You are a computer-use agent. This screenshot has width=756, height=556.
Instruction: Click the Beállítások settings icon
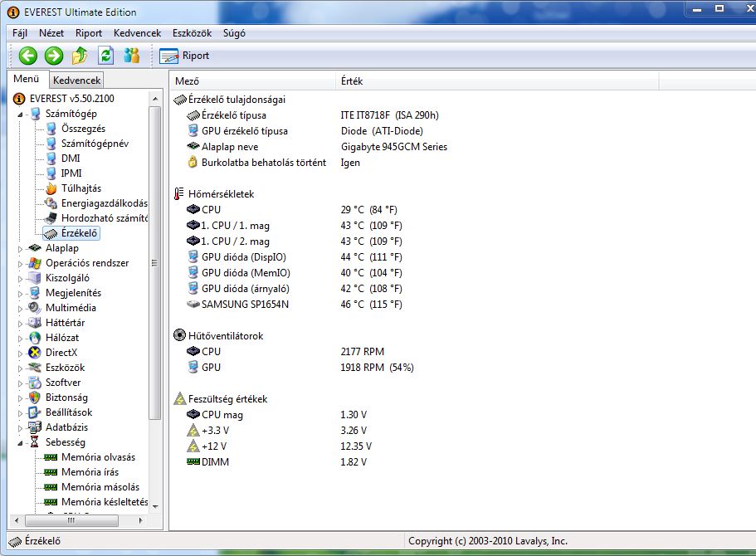[x=35, y=412]
